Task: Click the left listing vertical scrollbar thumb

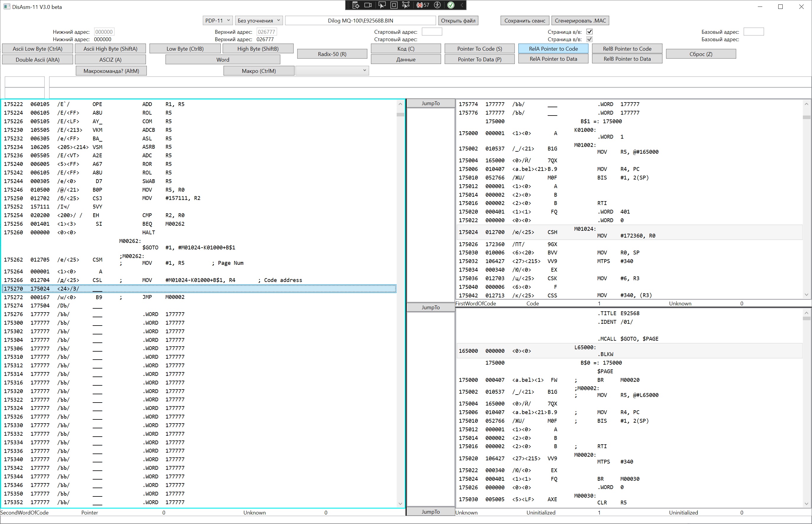Action: (400, 115)
